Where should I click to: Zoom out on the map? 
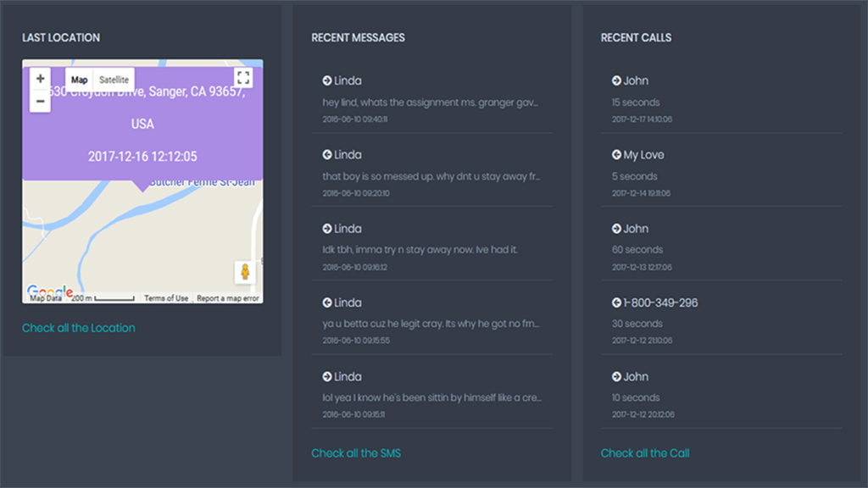pos(40,102)
